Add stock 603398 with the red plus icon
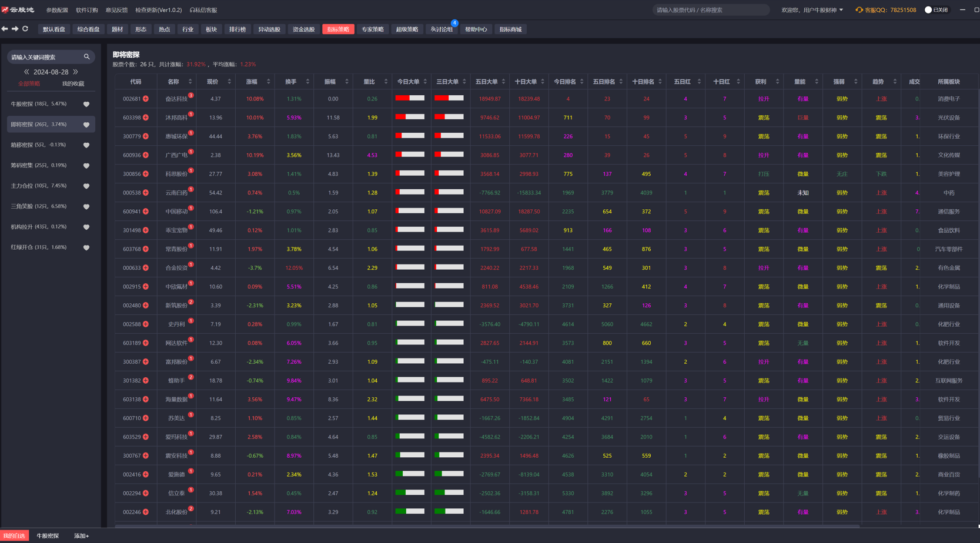 point(146,118)
